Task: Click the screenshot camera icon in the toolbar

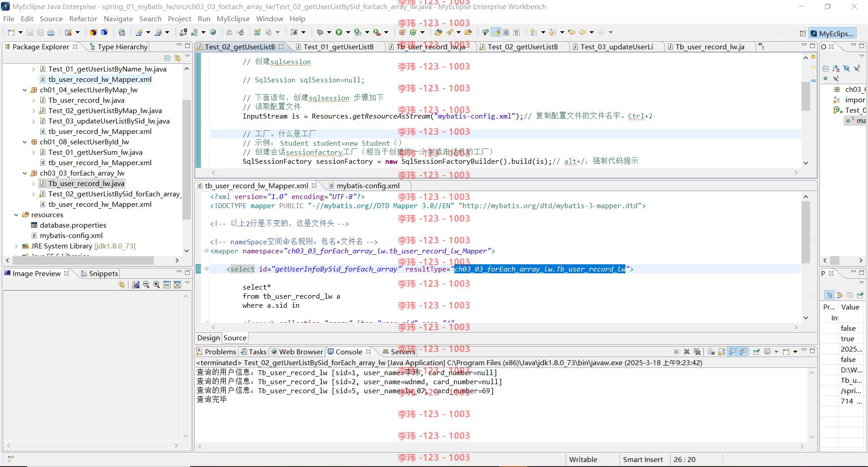Action: (294, 32)
